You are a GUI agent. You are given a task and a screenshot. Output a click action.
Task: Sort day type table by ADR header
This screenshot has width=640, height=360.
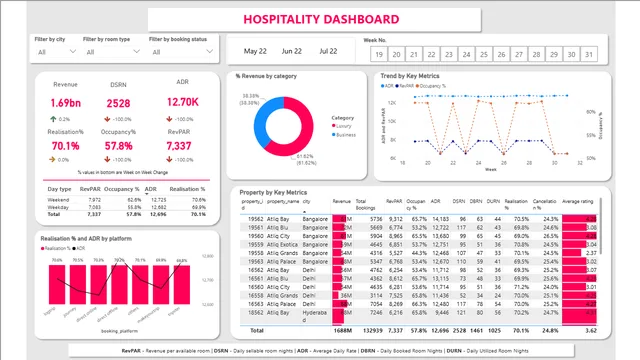point(151,189)
